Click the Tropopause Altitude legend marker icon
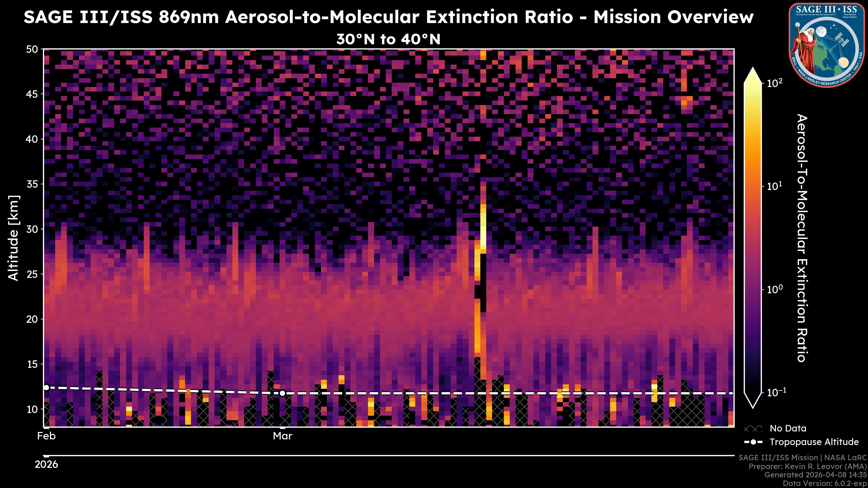 (753, 442)
